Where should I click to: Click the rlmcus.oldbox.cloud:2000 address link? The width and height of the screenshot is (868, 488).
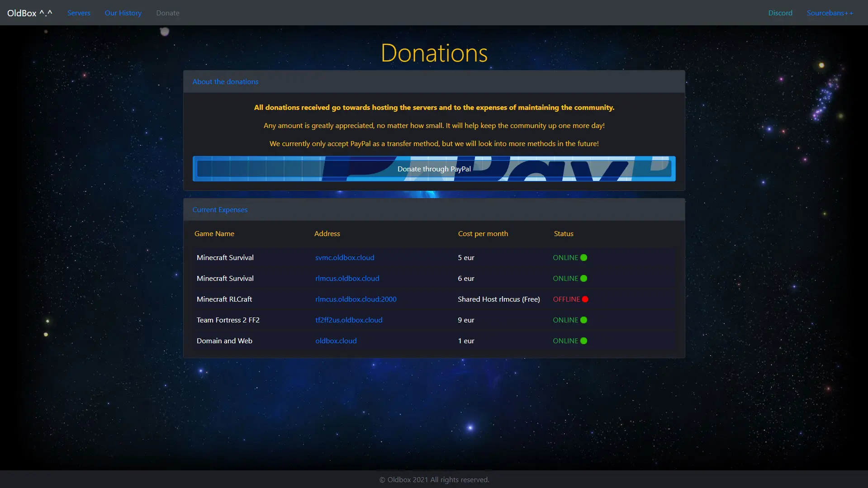(x=356, y=299)
